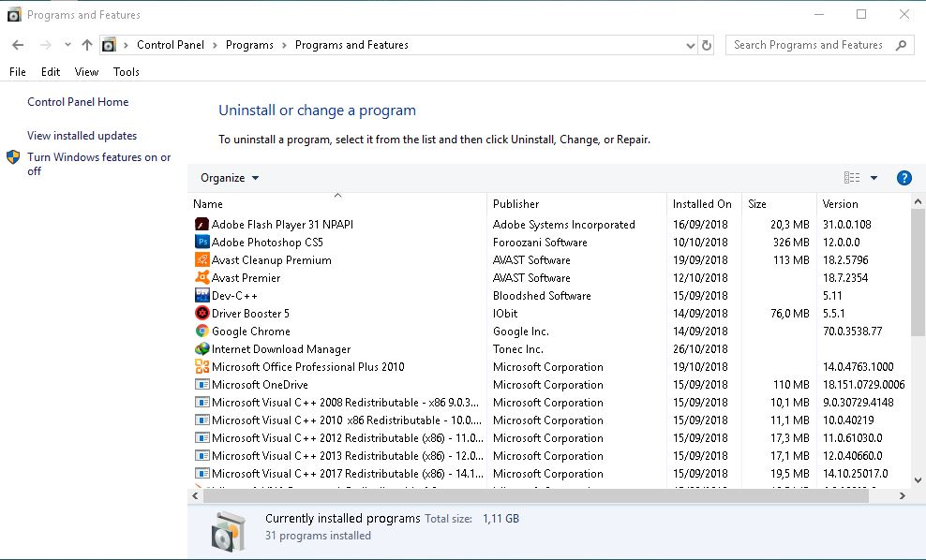Open Control Panel Home link
This screenshot has height=560, width=926.
78,101
